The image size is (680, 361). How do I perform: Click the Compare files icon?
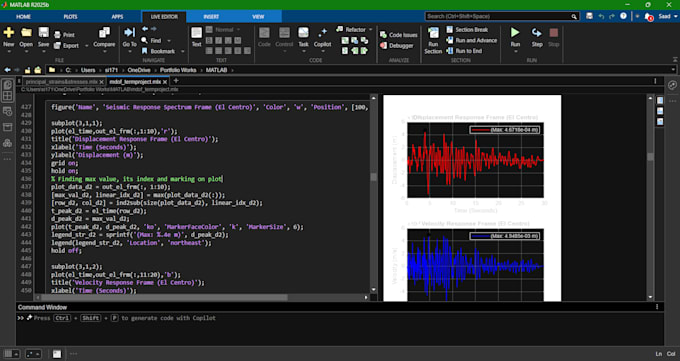tap(104, 33)
